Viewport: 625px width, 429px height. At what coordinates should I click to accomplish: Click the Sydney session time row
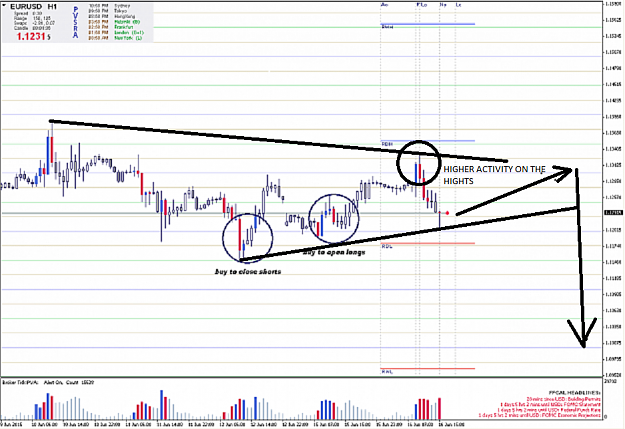point(109,6)
